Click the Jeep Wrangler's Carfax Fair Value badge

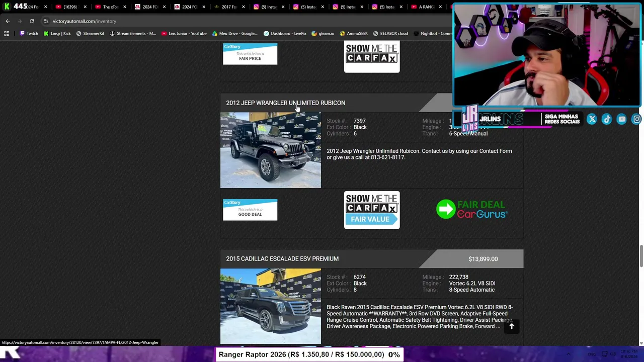[372, 210]
